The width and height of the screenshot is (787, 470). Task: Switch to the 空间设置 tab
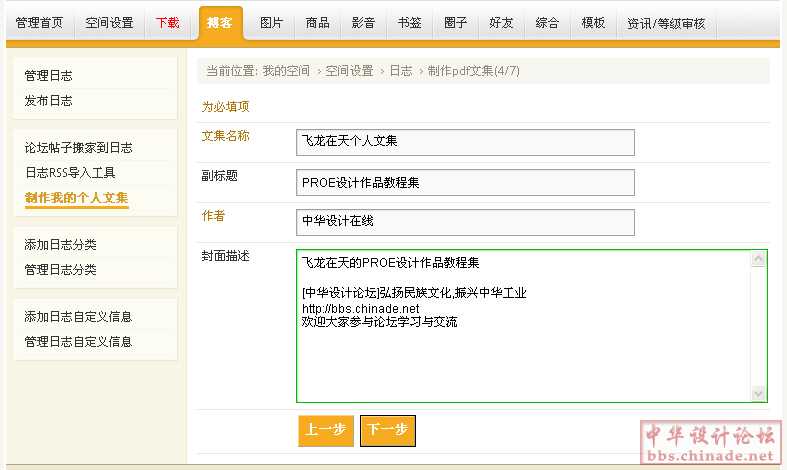(x=109, y=23)
